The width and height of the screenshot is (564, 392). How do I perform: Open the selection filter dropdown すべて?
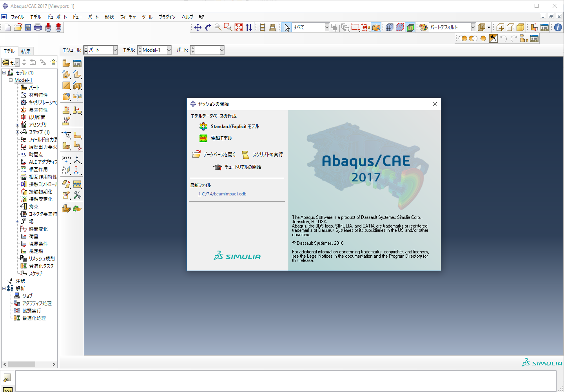311,27
